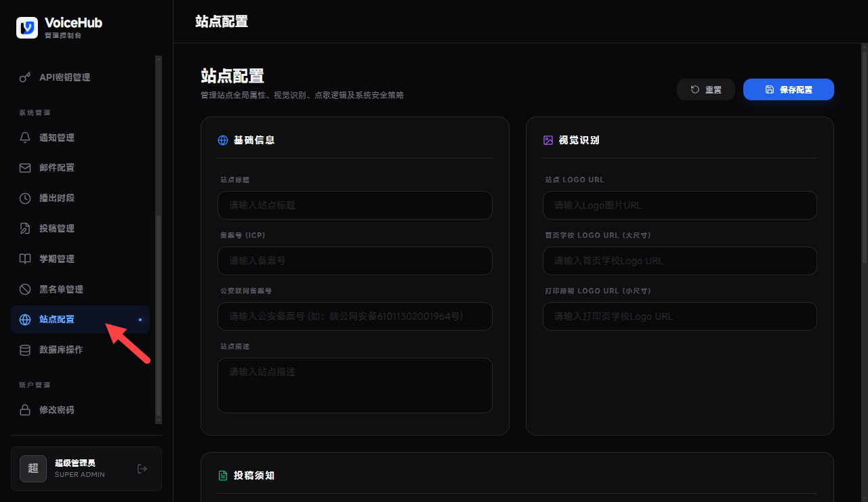The image size is (868, 502).
Task: Click the bell icon for 通知管理
Action: click(25, 138)
